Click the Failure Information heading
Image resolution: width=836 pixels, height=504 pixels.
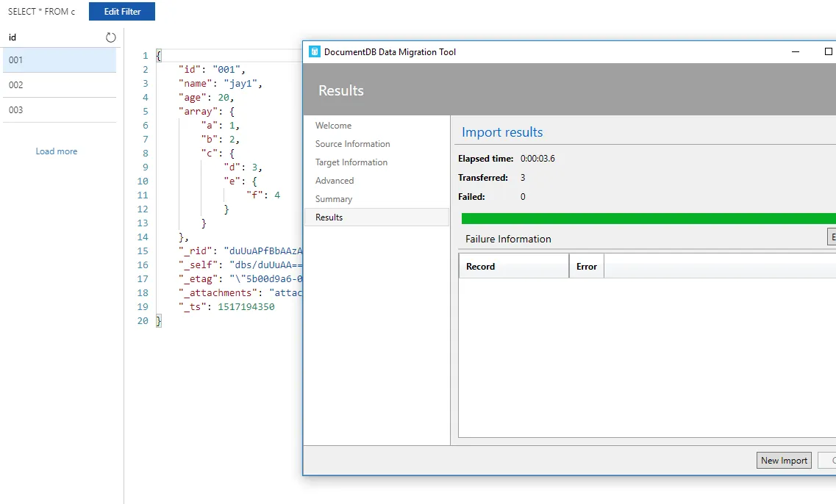click(x=508, y=240)
